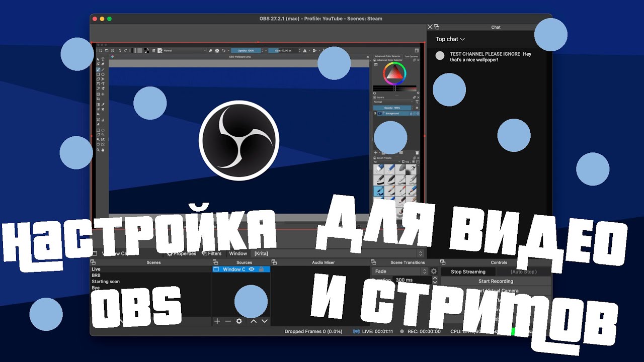This screenshot has height=362, width=644.
Task: Move source down with the down arrow
Action: [265, 321]
